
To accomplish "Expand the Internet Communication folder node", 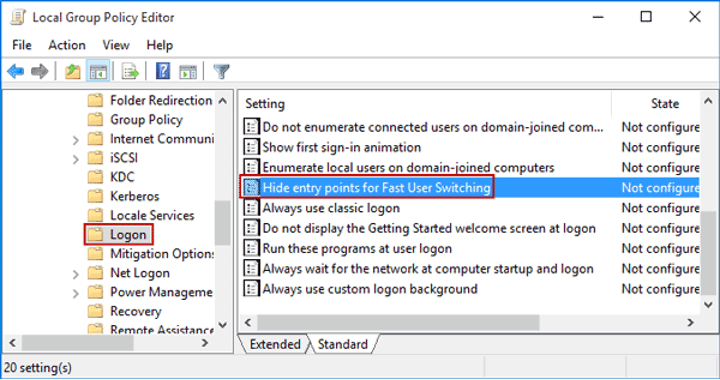I will [x=75, y=140].
